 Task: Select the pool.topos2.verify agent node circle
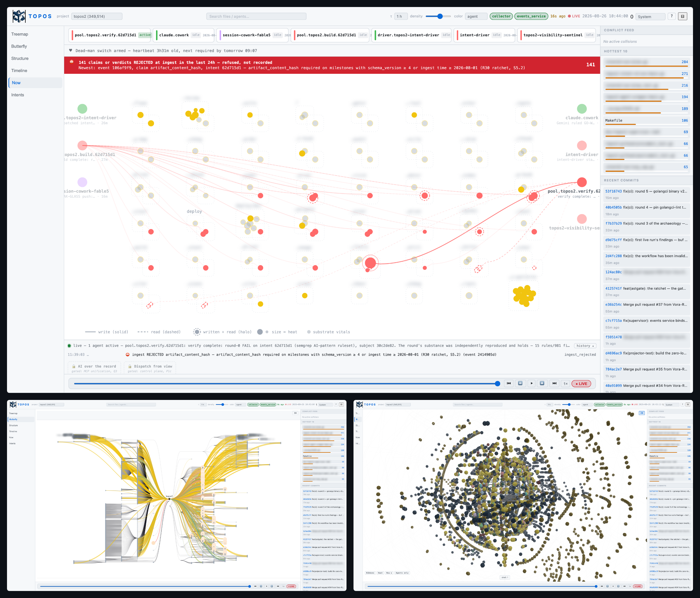coord(582,182)
